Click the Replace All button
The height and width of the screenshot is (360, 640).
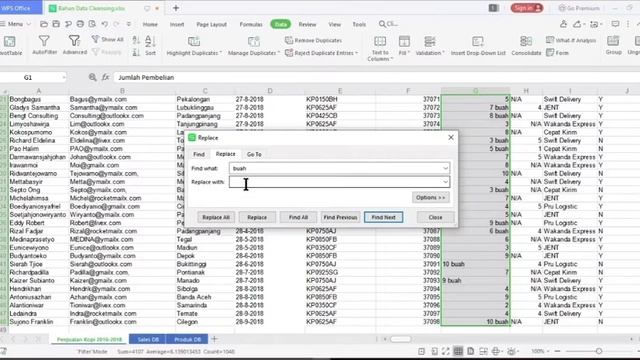pyautogui.click(x=216, y=217)
